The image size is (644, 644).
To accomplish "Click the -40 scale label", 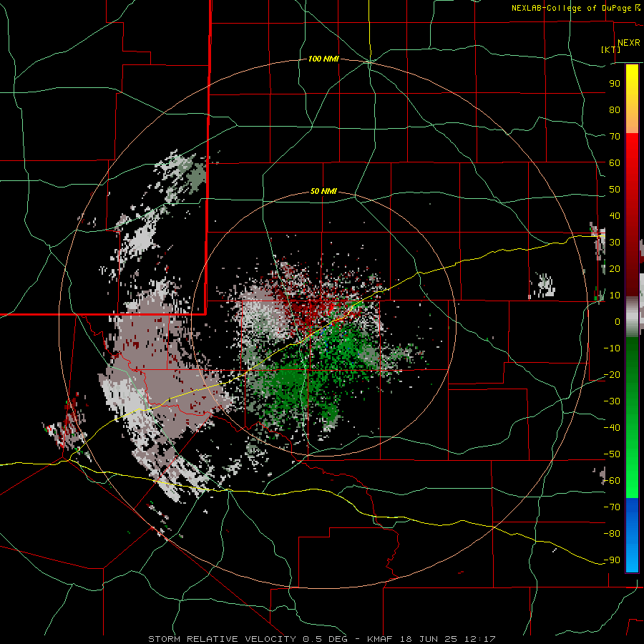I will [x=612, y=428].
